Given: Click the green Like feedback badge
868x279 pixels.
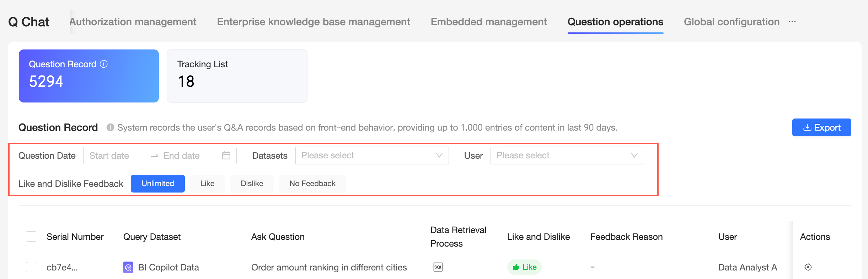Looking at the screenshot, I should 524,267.
